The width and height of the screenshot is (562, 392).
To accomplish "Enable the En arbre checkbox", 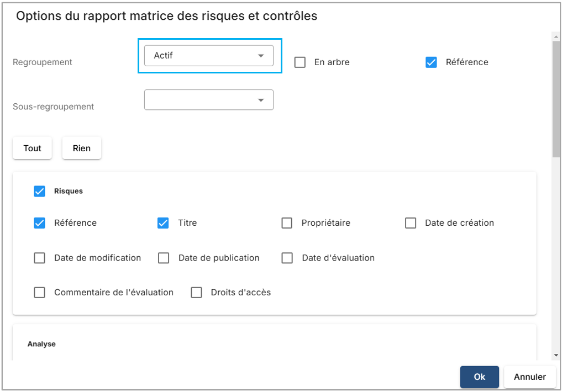I will click(300, 62).
